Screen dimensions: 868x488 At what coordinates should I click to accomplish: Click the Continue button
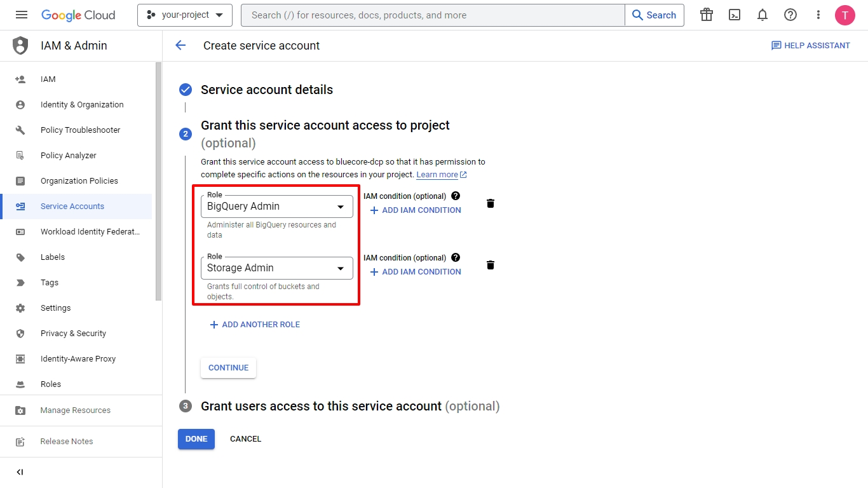pos(228,368)
